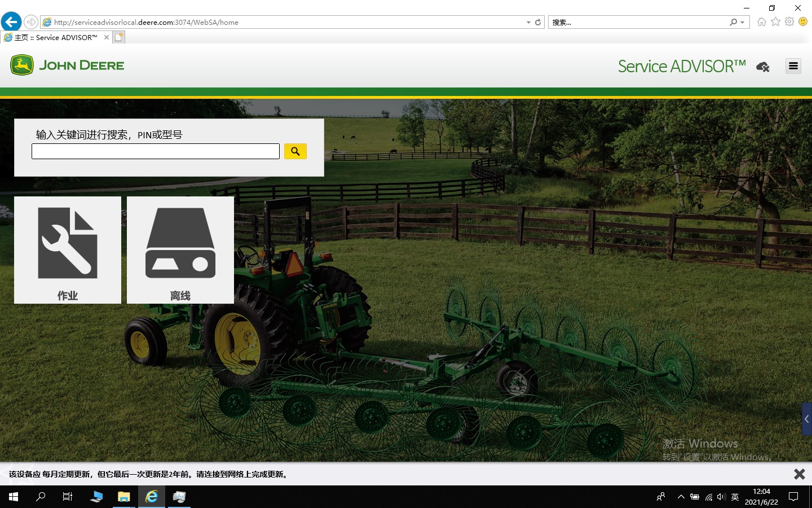
Task: Click the browser search magnifier icon
Action: click(733, 22)
